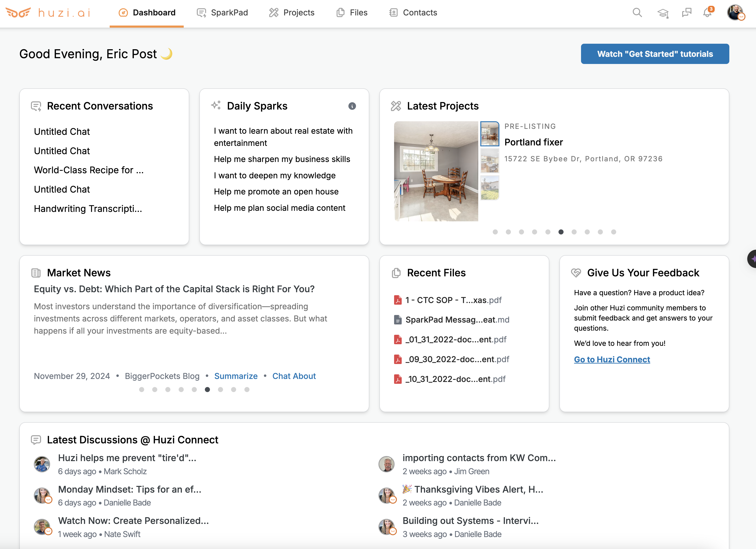Select first dot in Market News carousel
Image resolution: width=756 pixels, height=549 pixels.
(x=142, y=390)
